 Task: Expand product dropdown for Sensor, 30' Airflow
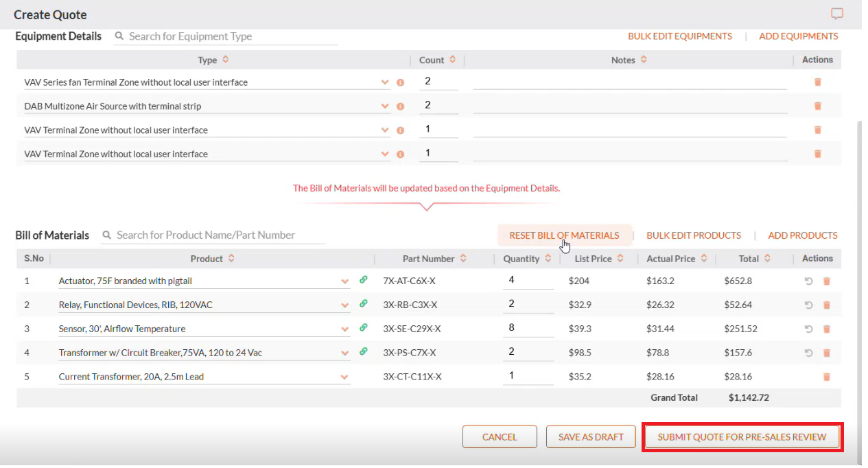coord(344,329)
